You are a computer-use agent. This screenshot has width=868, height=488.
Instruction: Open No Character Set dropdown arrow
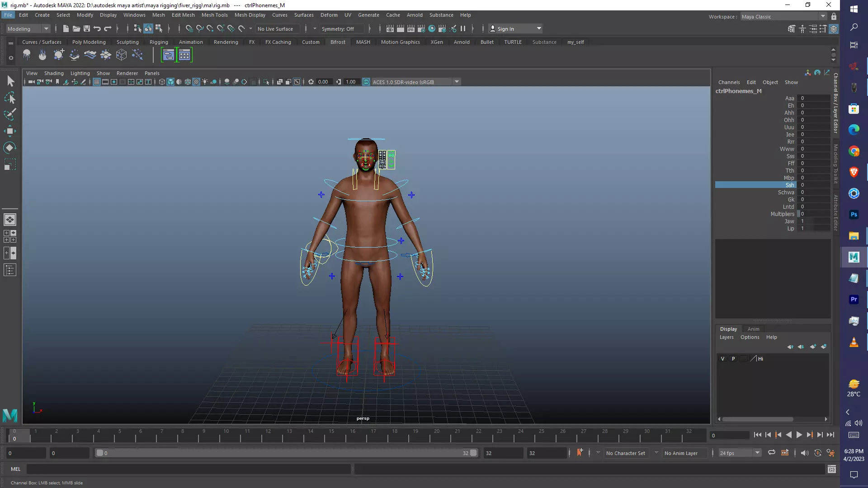(x=598, y=453)
